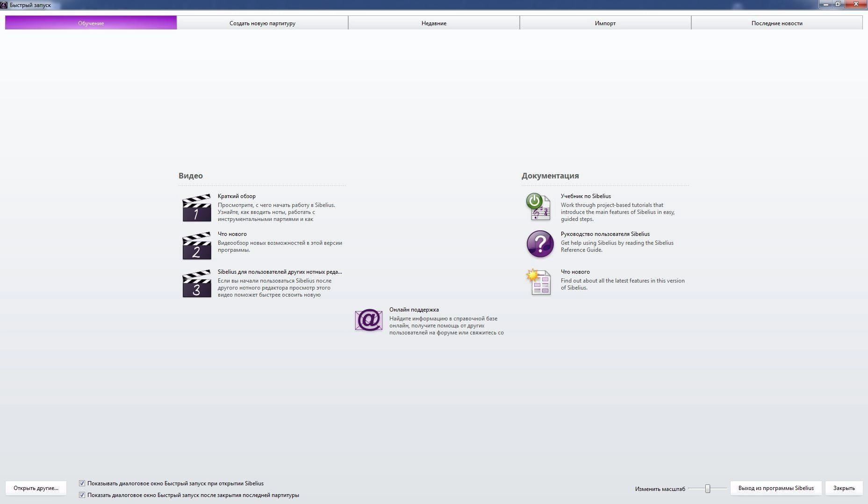Open the Недавние tab

click(x=434, y=23)
